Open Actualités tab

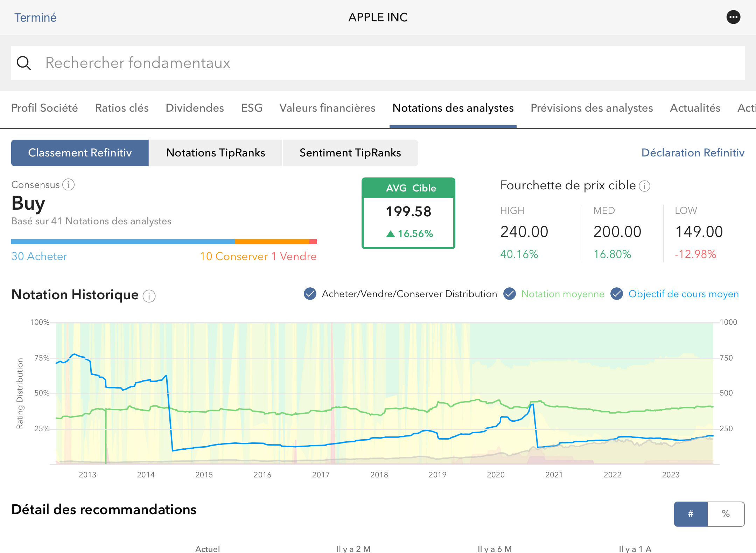pos(695,108)
